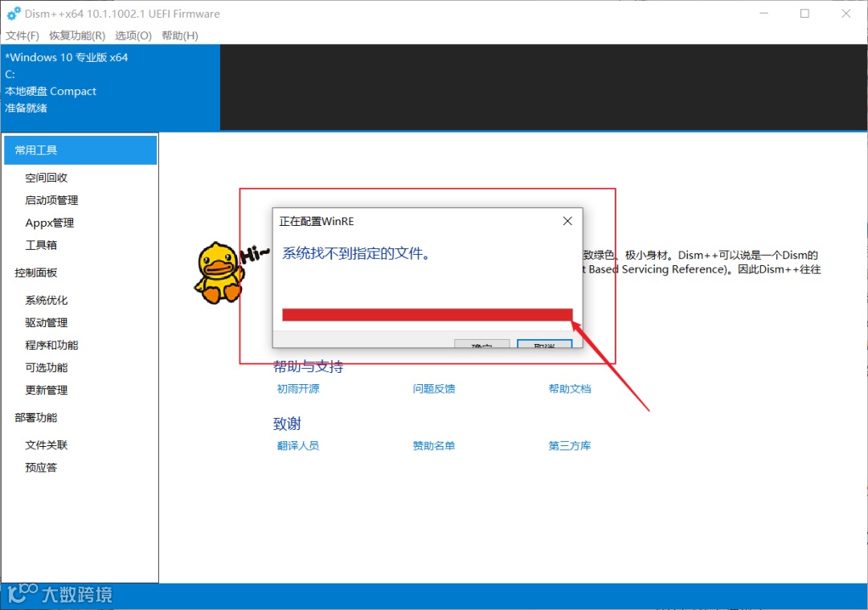Image resolution: width=868 pixels, height=610 pixels.
Task: Open 可选功能 in sidebar
Action: 46,367
